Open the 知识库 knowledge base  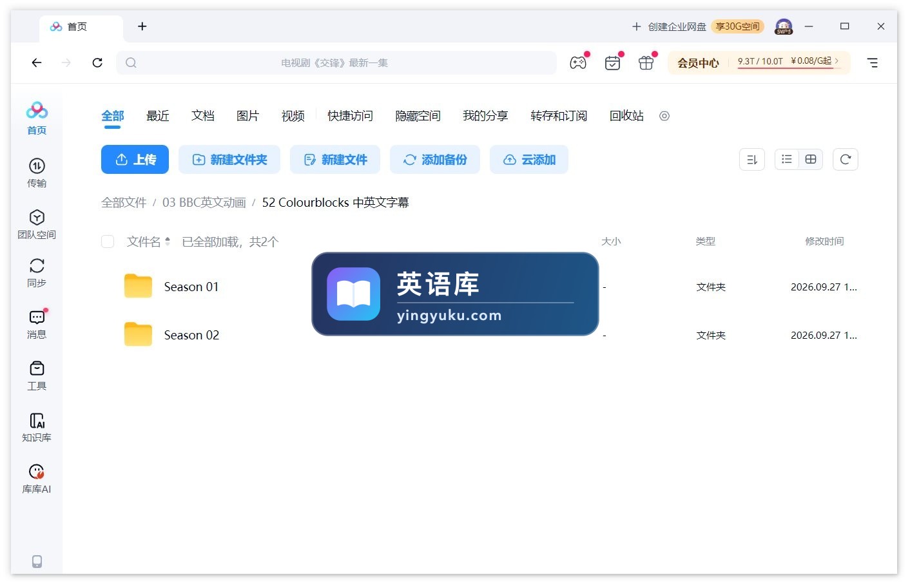click(37, 427)
